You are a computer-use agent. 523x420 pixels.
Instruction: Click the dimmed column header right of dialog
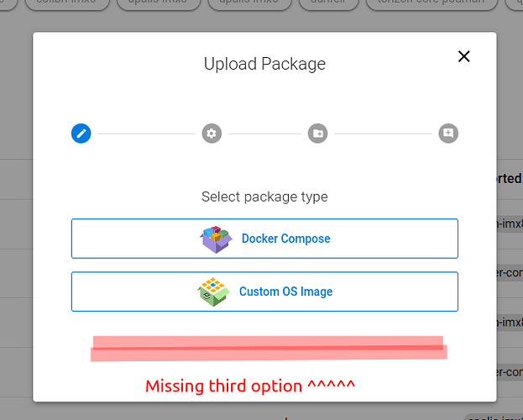point(510,179)
